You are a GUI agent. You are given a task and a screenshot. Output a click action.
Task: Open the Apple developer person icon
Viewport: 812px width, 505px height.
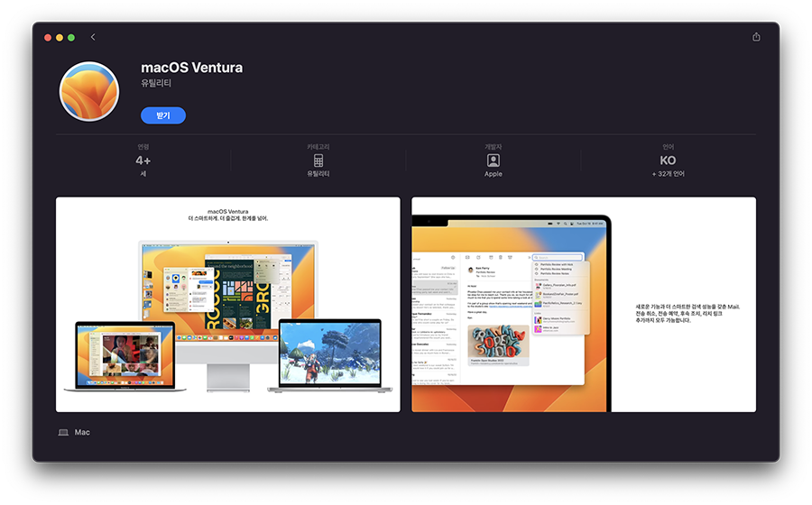493,161
